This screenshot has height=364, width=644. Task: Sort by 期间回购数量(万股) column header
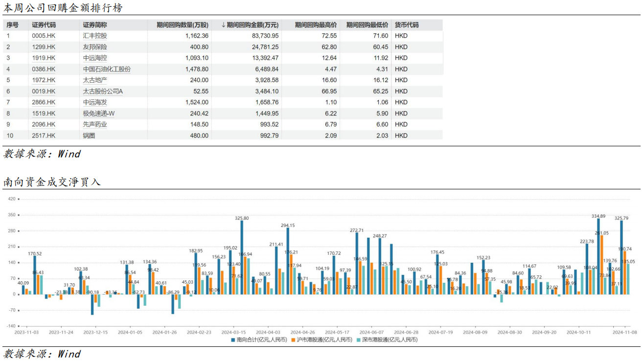183,25
